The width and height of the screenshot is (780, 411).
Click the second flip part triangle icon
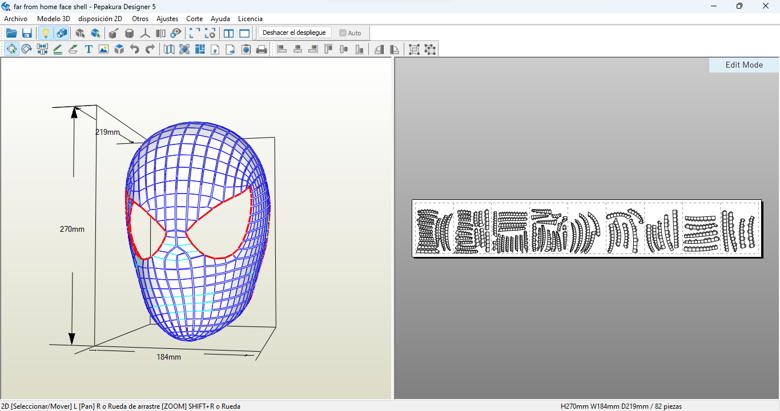coord(394,49)
